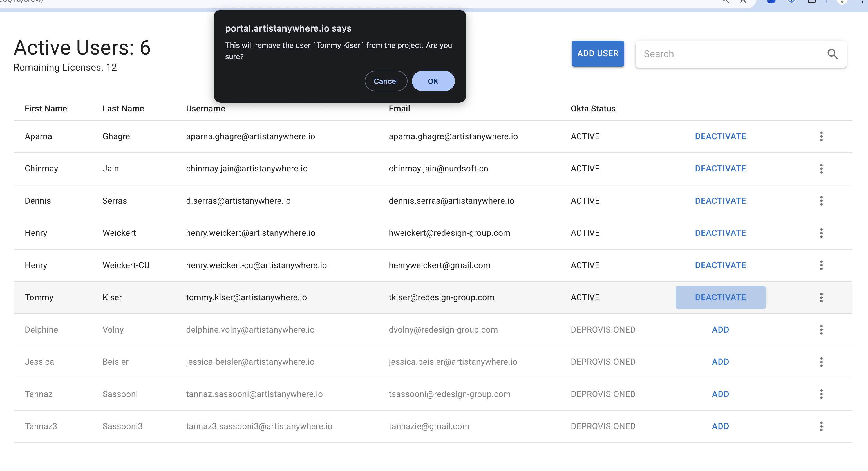Deactivate Henry Weickert user

(721, 233)
